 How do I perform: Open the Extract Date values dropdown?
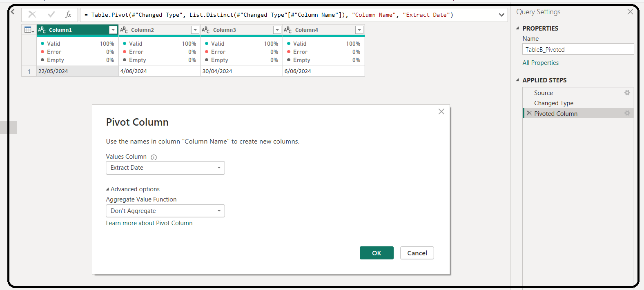tap(165, 168)
